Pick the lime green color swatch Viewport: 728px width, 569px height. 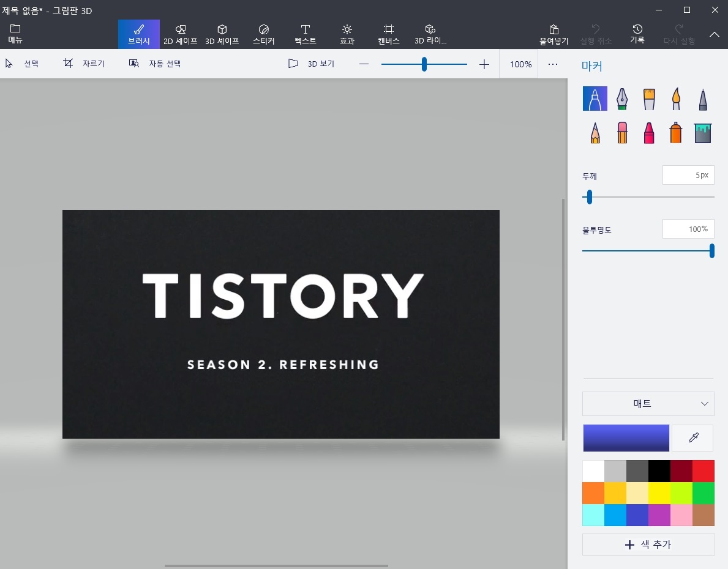click(681, 493)
